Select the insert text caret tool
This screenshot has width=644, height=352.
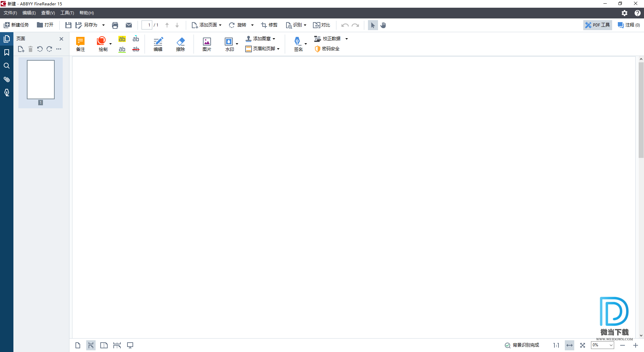tap(136, 39)
